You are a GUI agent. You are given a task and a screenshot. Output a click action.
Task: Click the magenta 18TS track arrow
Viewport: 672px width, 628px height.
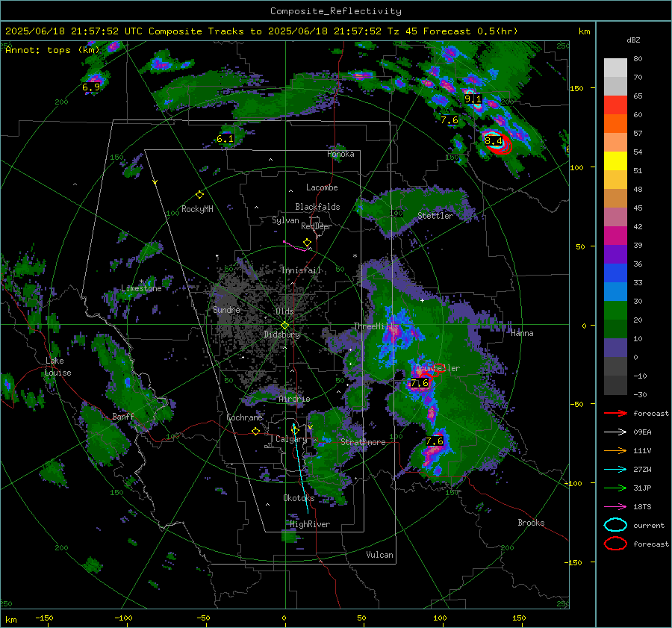(x=615, y=507)
